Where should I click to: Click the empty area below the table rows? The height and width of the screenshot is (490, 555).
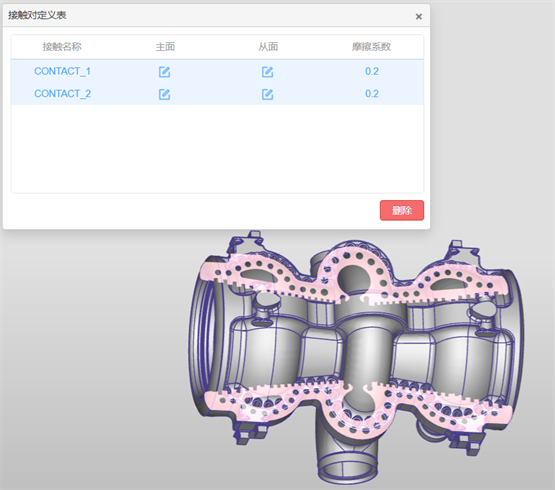click(x=217, y=149)
